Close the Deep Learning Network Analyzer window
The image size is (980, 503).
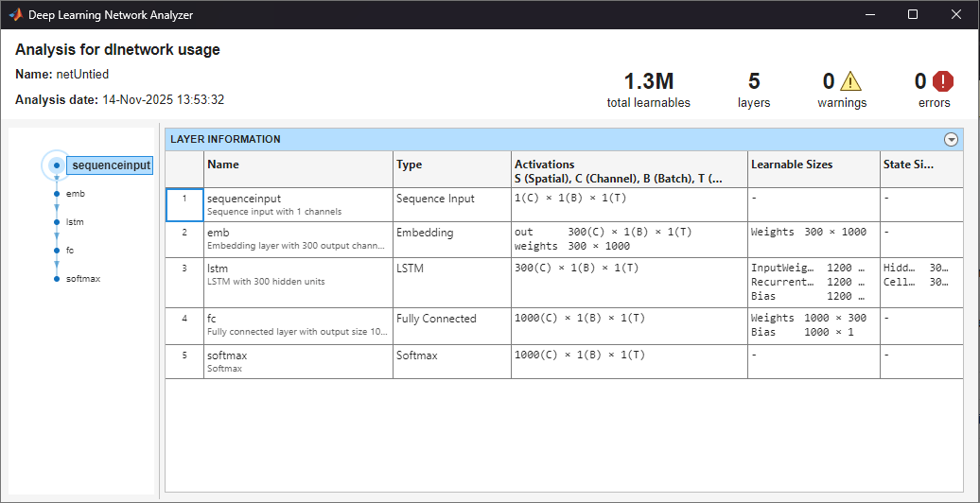(x=955, y=14)
